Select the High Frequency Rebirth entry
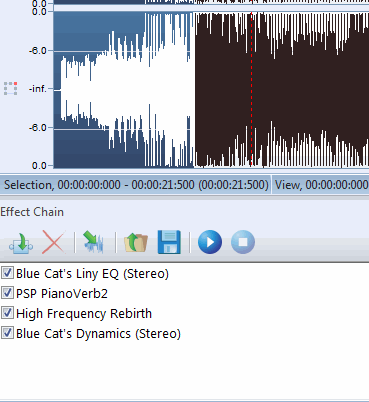The width and height of the screenshot is (369, 402). [84, 314]
